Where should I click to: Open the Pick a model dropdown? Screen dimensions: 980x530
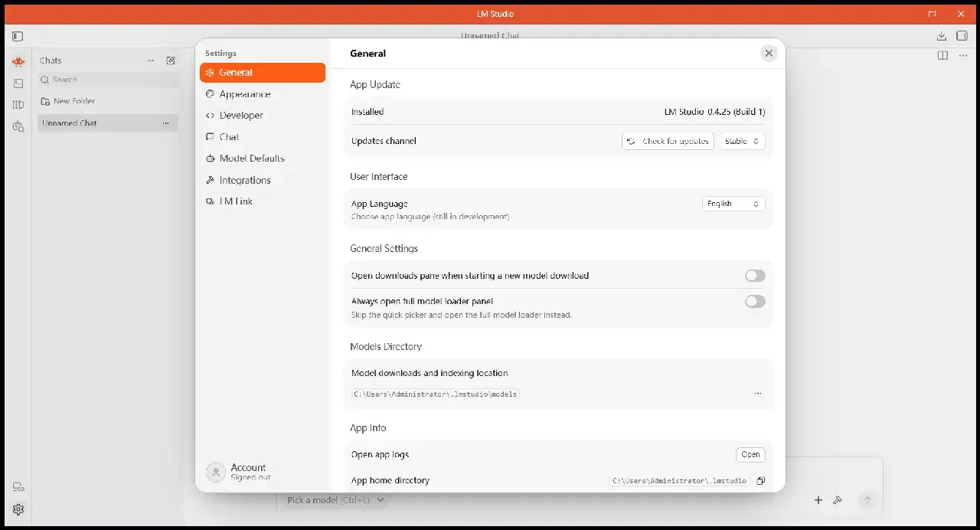(x=335, y=500)
